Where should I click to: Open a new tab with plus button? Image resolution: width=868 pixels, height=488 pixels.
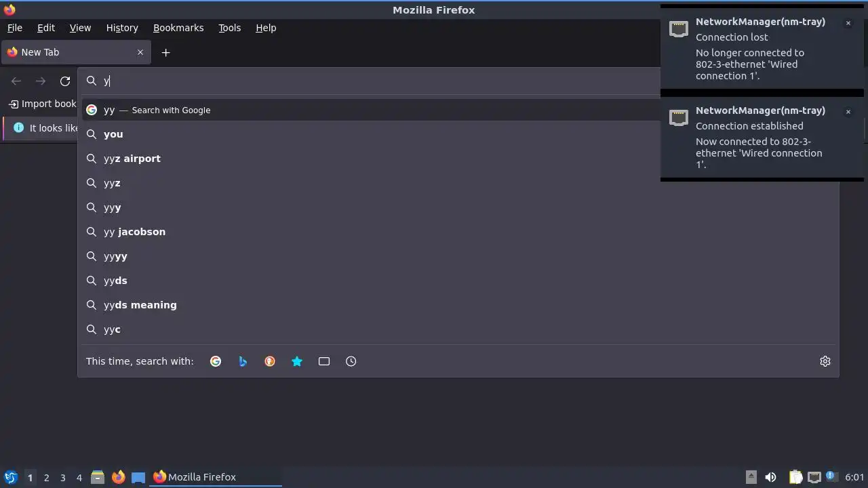pyautogui.click(x=165, y=52)
